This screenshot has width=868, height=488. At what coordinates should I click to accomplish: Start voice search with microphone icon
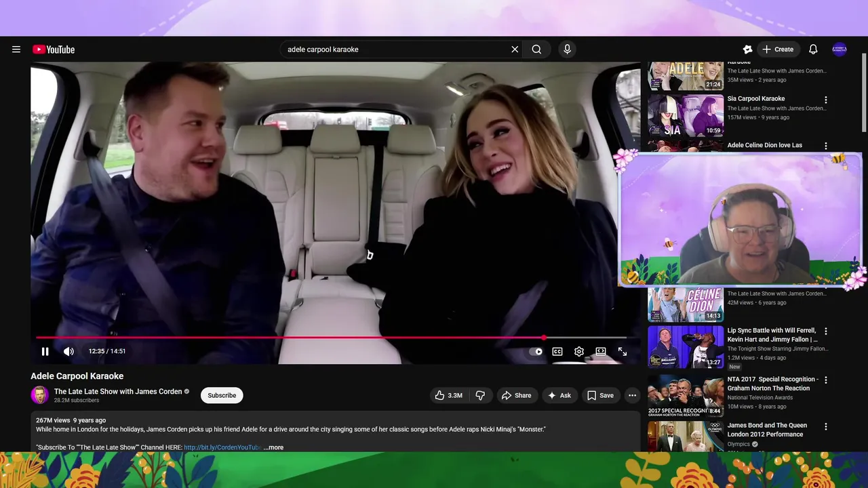[568, 49]
